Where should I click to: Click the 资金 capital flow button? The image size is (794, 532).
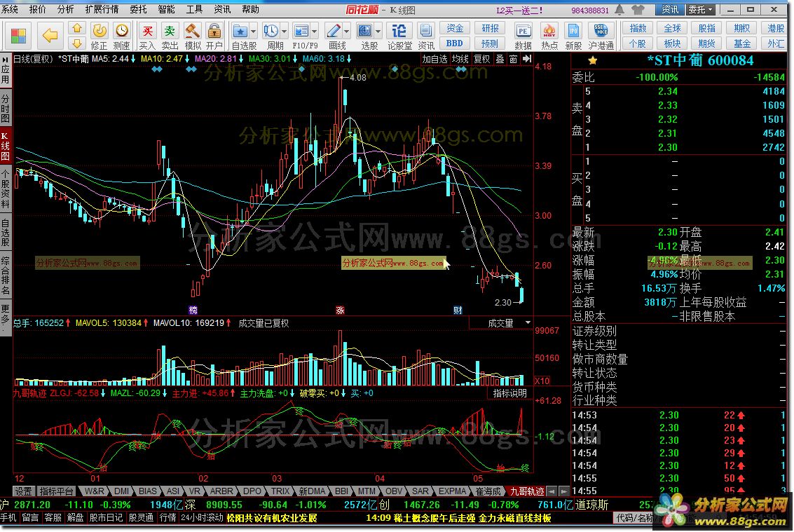[x=455, y=28]
